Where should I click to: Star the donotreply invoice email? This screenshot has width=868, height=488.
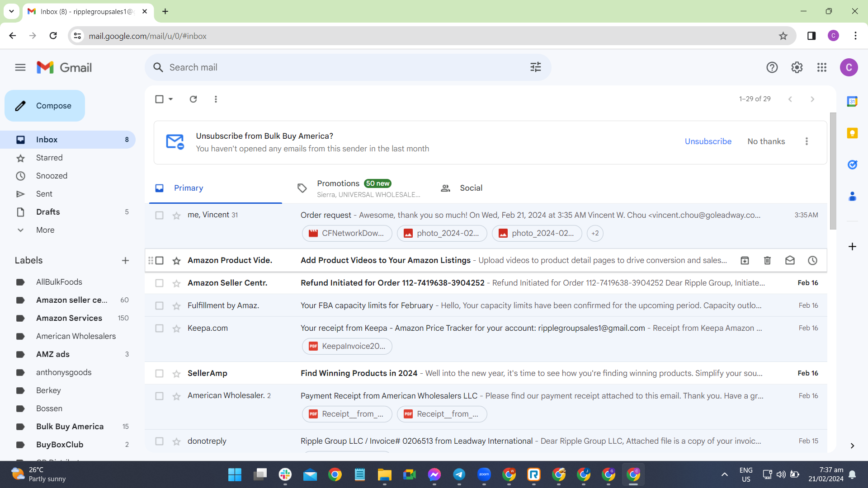pyautogui.click(x=176, y=441)
